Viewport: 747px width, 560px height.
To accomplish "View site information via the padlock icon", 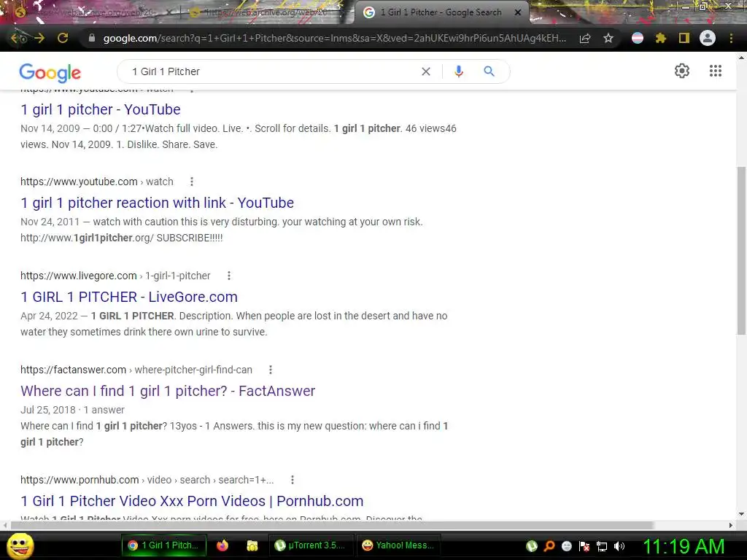I will coord(91,38).
